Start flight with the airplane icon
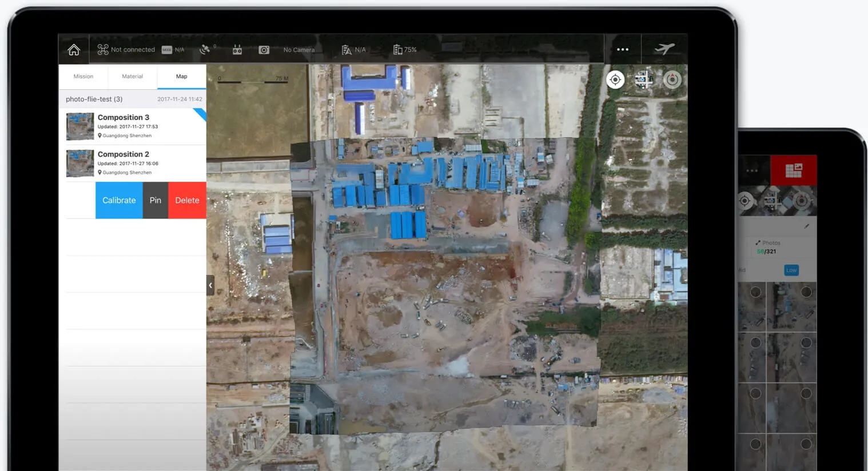The image size is (868, 471). [x=664, y=49]
